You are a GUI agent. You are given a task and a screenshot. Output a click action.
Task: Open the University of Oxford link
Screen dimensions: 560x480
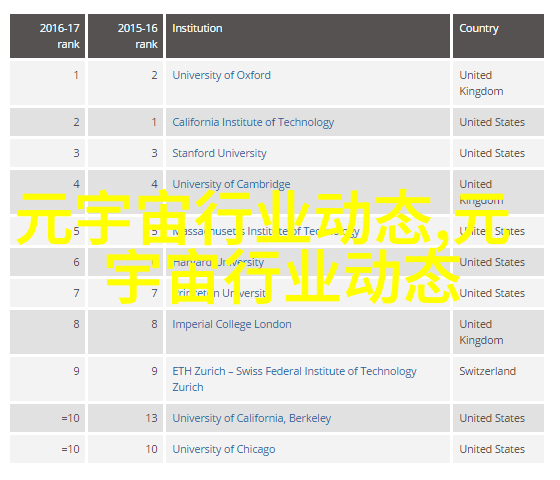(221, 75)
